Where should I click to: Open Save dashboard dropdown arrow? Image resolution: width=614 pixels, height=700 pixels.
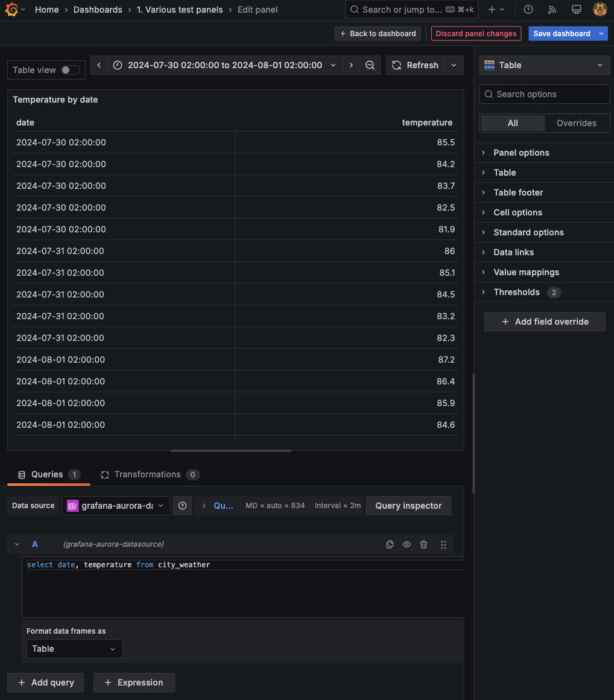pyautogui.click(x=601, y=33)
